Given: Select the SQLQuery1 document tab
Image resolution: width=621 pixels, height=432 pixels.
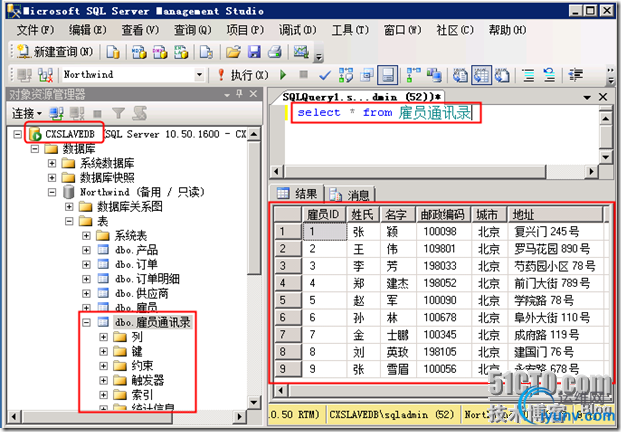Looking at the screenshot, I should (361, 97).
